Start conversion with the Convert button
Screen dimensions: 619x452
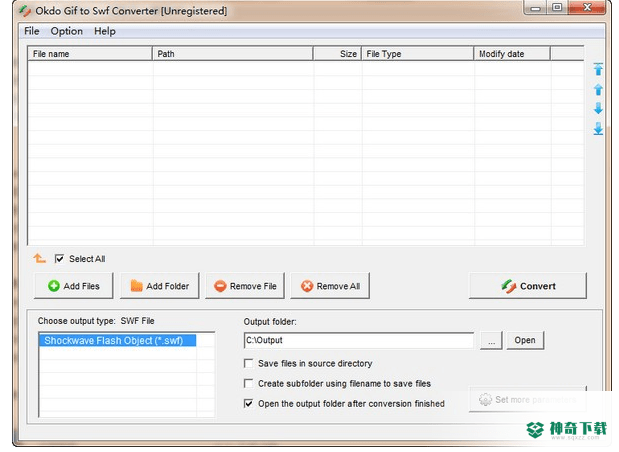528,286
